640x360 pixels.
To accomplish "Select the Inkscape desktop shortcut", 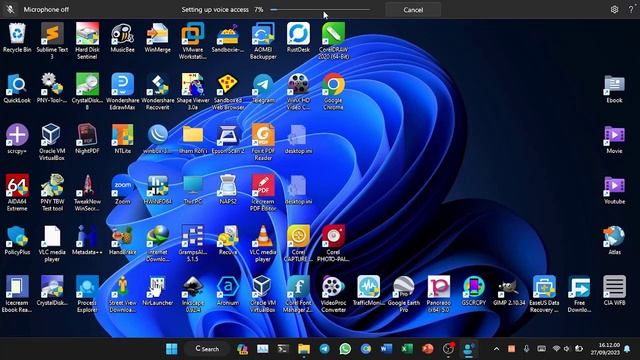I will click(193, 294).
